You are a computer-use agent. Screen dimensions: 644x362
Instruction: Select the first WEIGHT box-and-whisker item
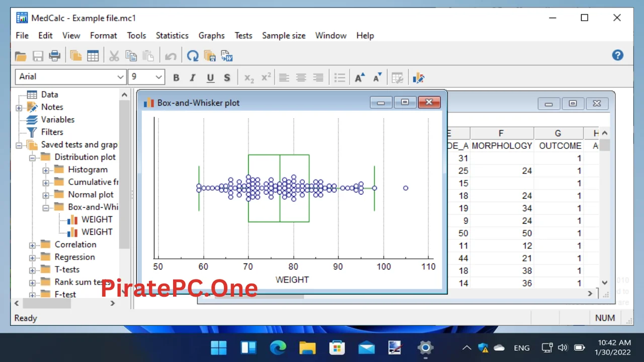pos(97,220)
